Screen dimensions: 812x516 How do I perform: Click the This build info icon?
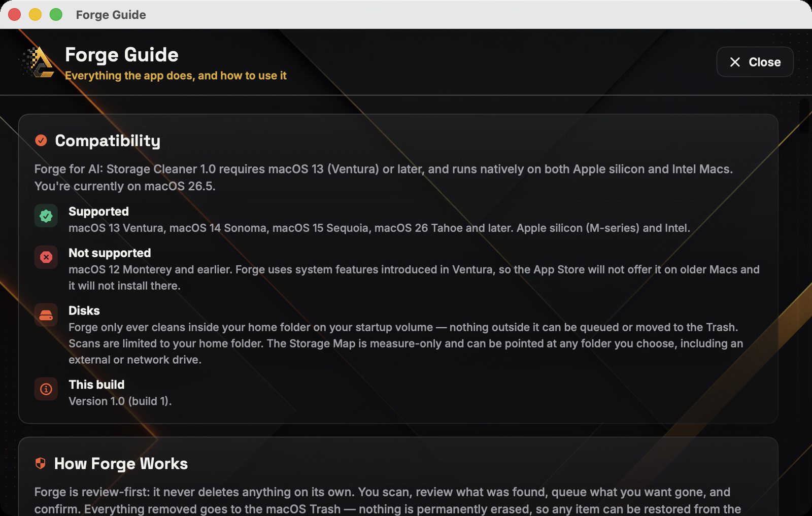(x=46, y=389)
